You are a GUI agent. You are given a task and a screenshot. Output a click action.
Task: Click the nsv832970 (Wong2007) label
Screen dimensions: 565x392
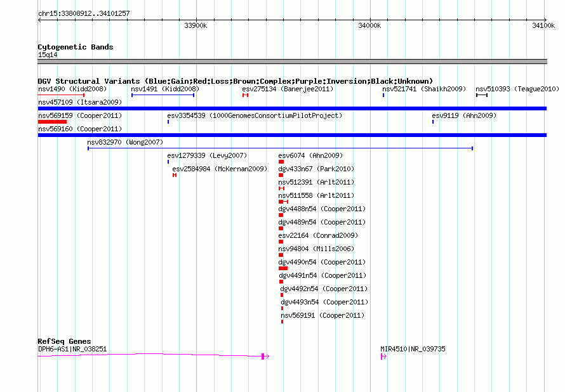(x=125, y=142)
